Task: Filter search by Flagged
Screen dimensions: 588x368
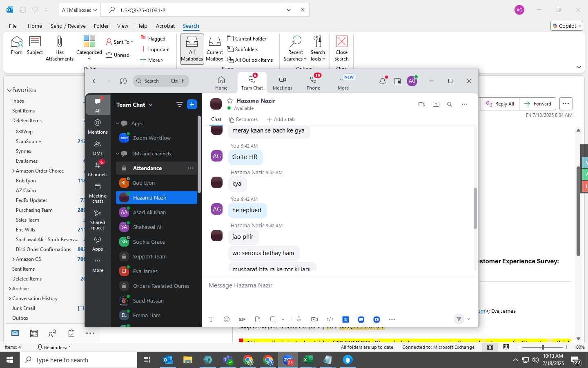Action: [153, 39]
